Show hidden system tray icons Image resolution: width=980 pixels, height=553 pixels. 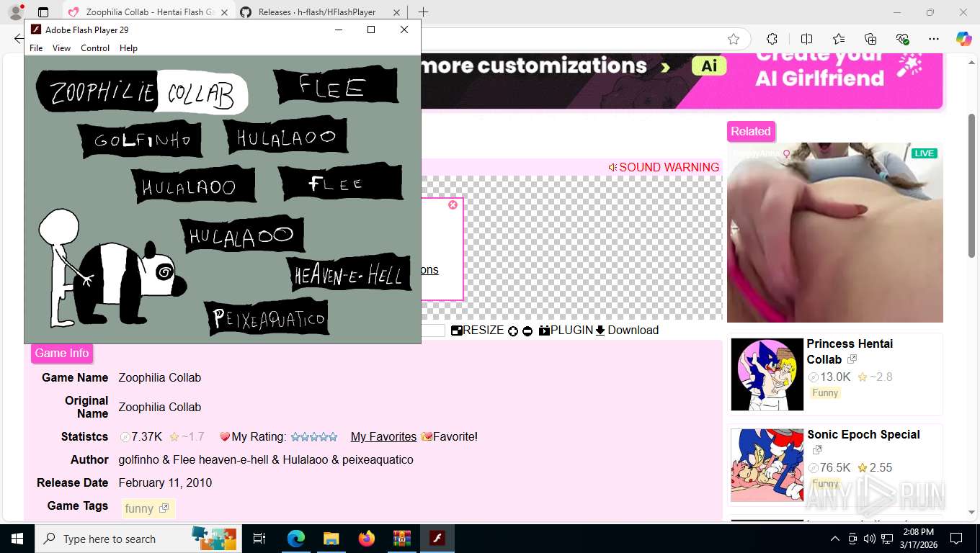pos(835,539)
